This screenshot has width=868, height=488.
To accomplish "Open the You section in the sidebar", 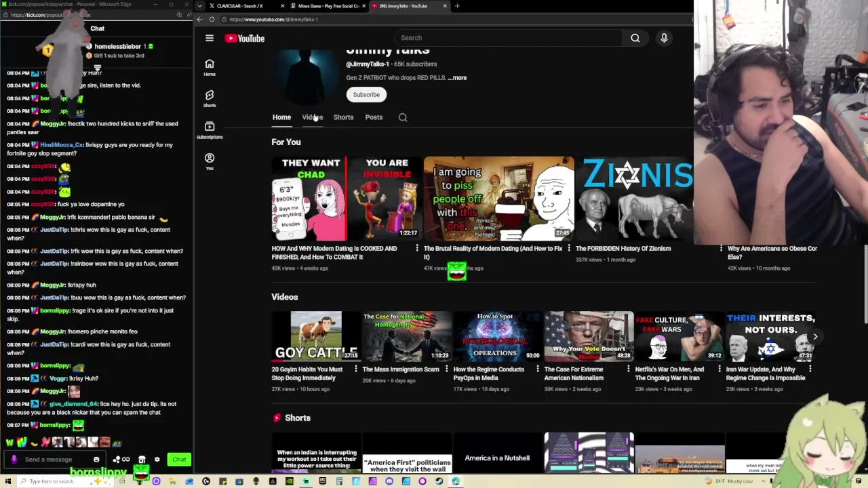I will coord(210,161).
